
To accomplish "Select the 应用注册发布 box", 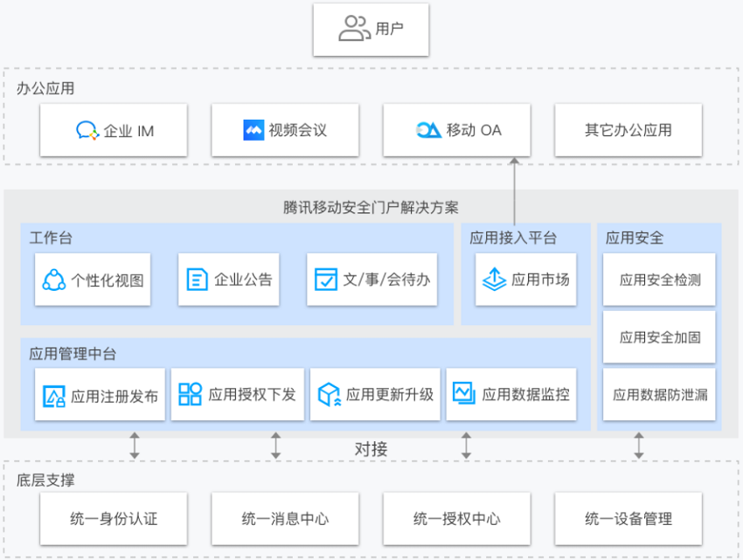I will pyautogui.click(x=100, y=395).
